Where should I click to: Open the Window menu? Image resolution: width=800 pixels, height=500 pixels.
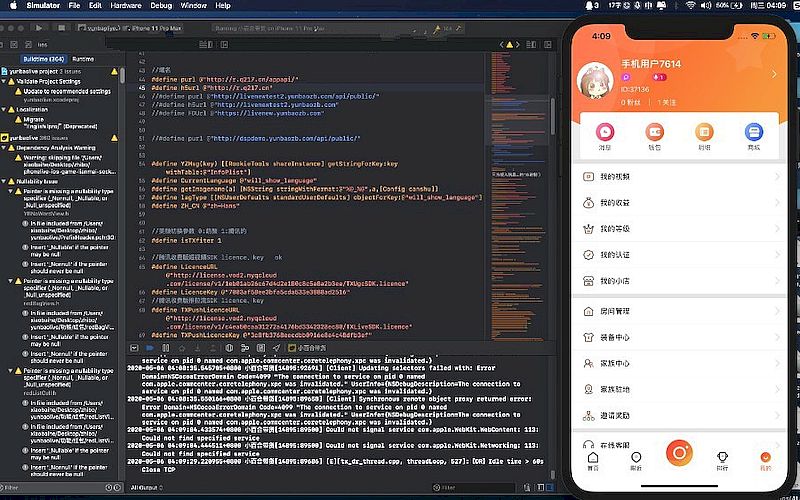[194, 6]
